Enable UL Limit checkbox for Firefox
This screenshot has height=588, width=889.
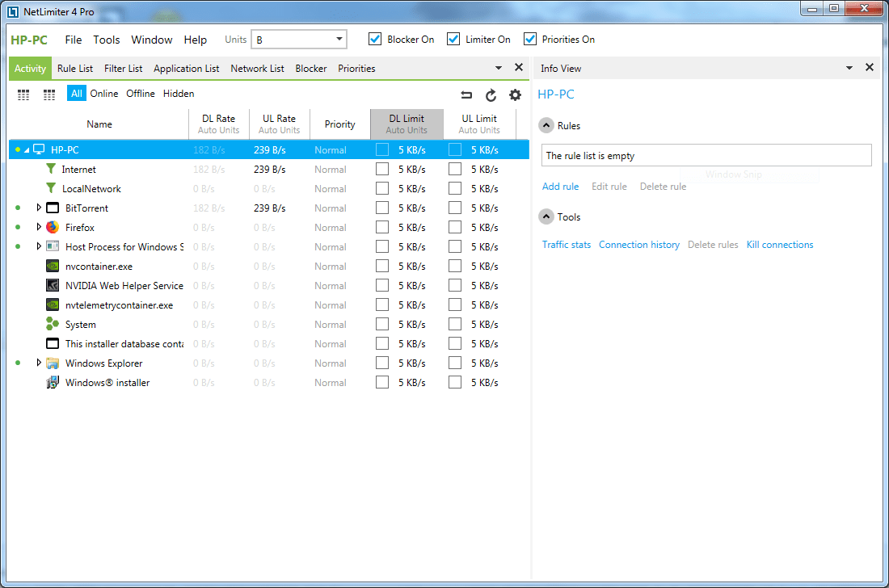(455, 227)
